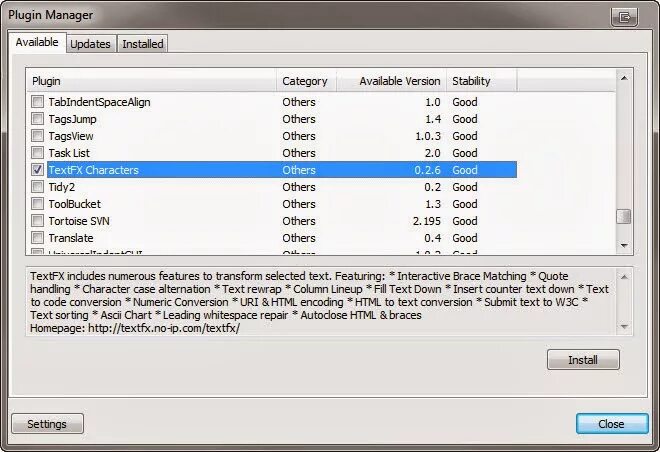Go to the Installed tab
Screen dimensions: 660x452
[x=143, y=44]
